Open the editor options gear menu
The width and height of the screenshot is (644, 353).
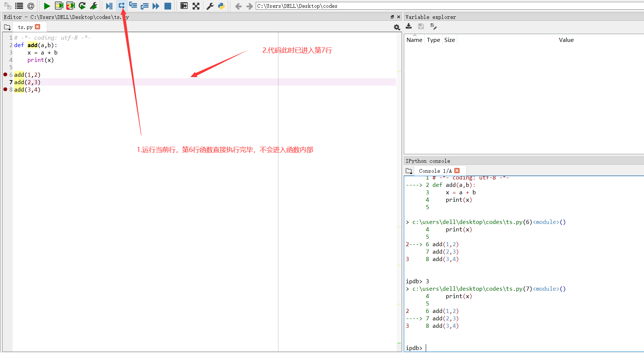pos(397,27)
